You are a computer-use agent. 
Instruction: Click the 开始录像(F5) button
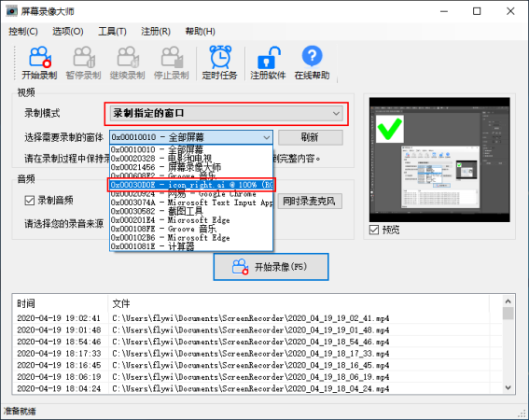pos(271,267)
